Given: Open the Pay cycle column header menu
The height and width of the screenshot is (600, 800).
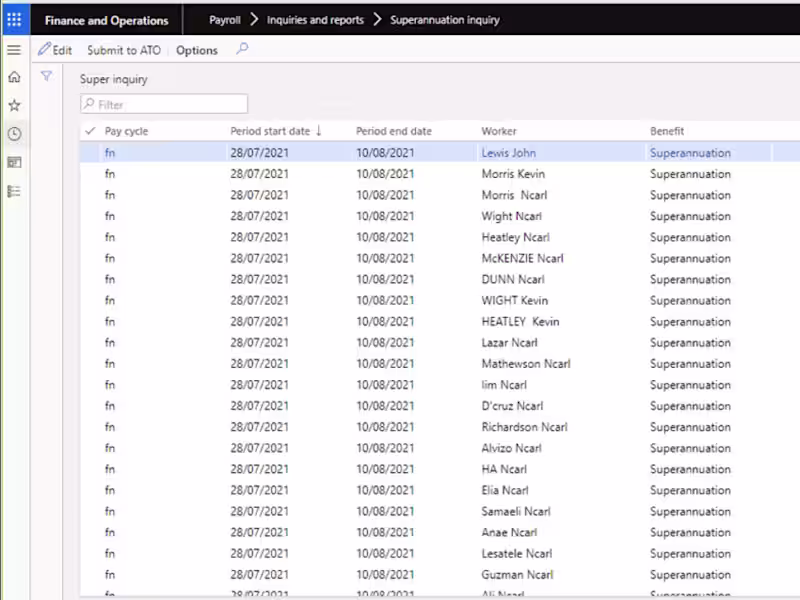Looking at the screenshot, I should (x=126, y=131).
